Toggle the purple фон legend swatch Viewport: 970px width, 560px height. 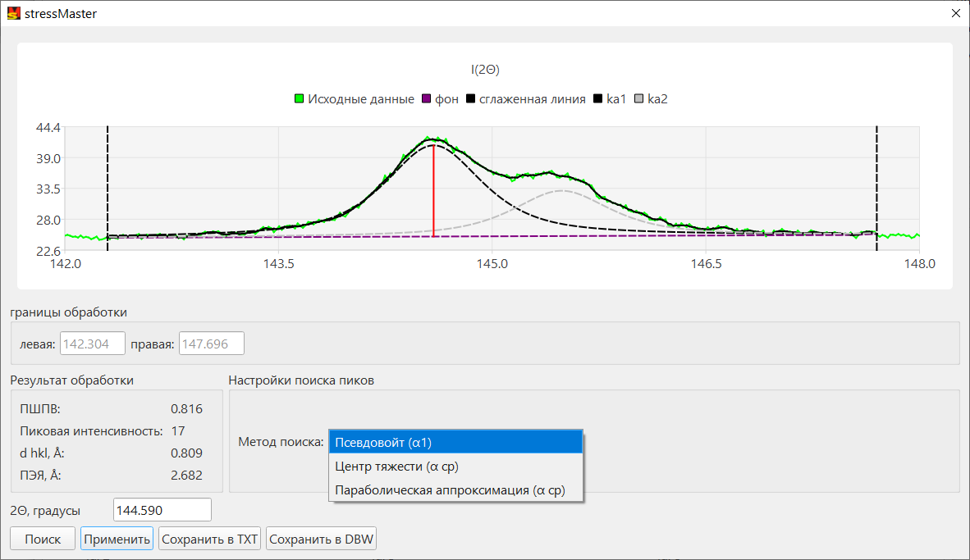426,99
